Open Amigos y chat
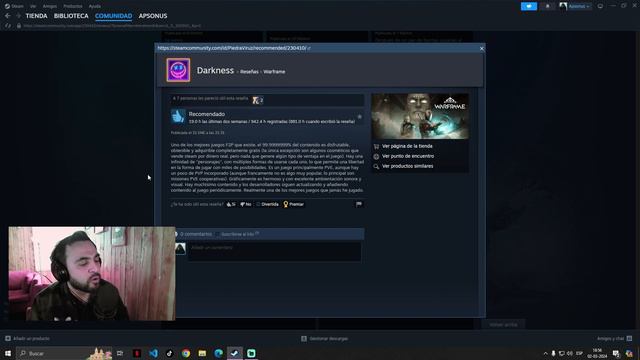Viewport: 640px width, 360px height. tap(614, 339)
